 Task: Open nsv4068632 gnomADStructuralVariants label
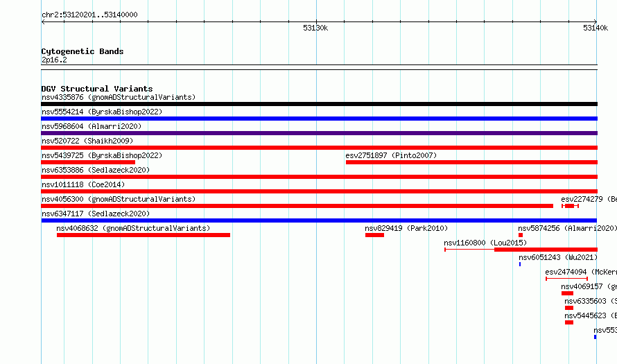coord(133,228)
